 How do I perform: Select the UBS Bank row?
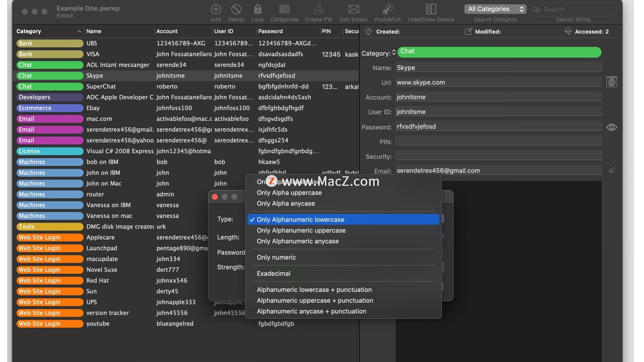point(186,43)
